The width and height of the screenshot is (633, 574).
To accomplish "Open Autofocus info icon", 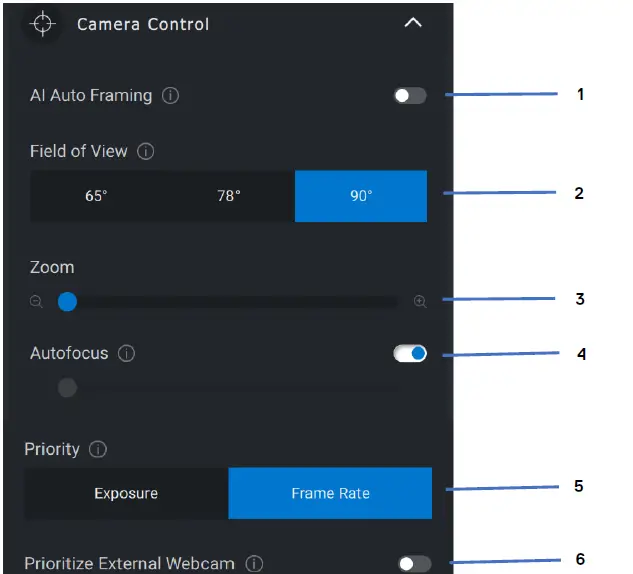I will point(126,353).
